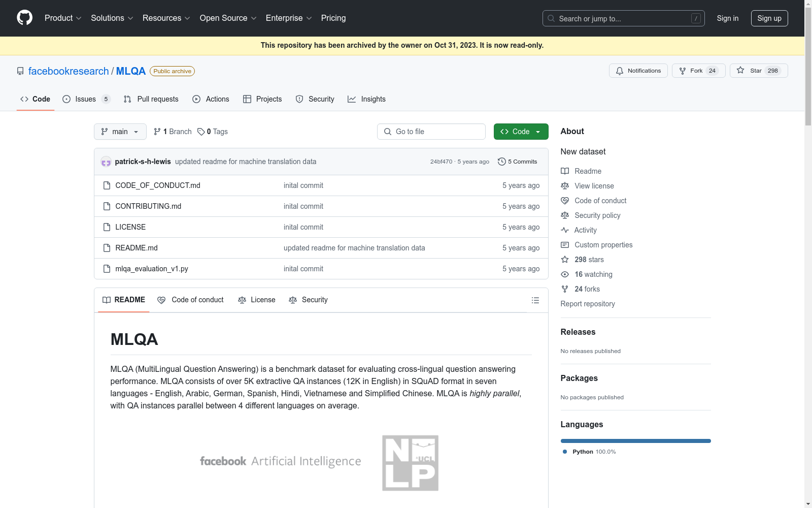The image size is (812, 508).
Task: Click Report repository link
Action: coord(588,304)
